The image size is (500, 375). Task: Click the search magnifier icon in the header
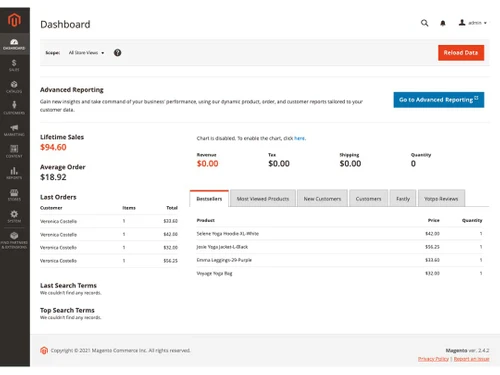tap(424, 23)
